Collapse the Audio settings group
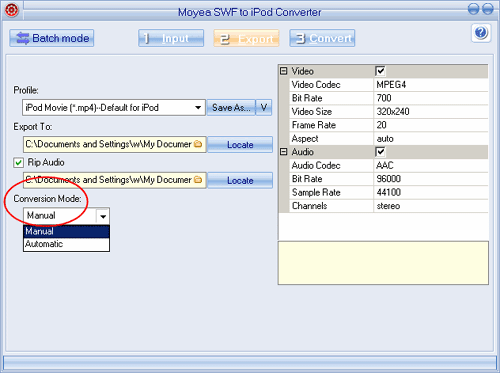 [x=284, y=152]
